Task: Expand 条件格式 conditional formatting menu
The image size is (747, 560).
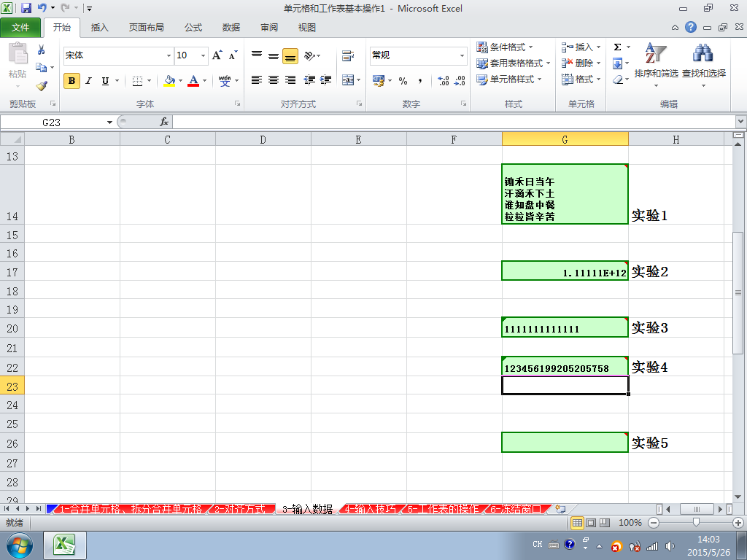Action: click(x=505, y=47)
